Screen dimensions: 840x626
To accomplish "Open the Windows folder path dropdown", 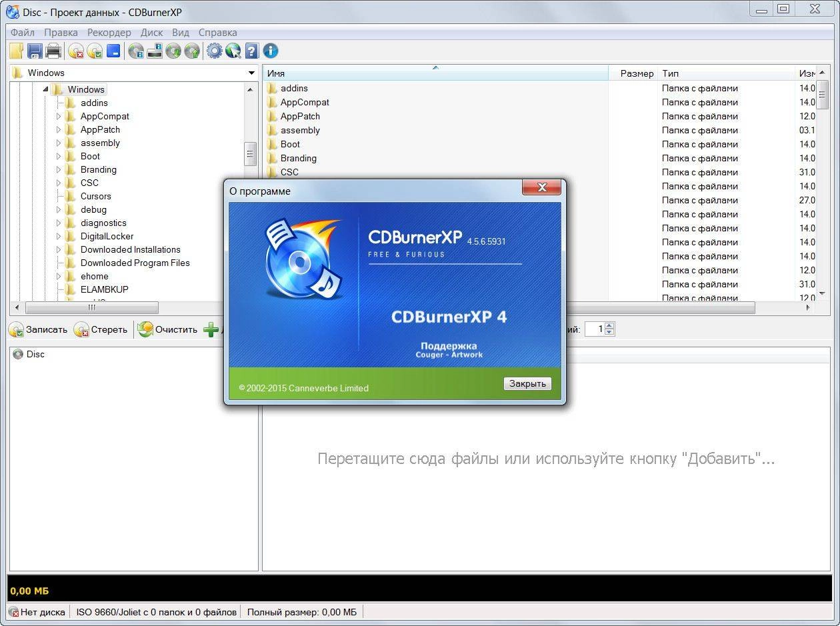I will pos(251,73).
